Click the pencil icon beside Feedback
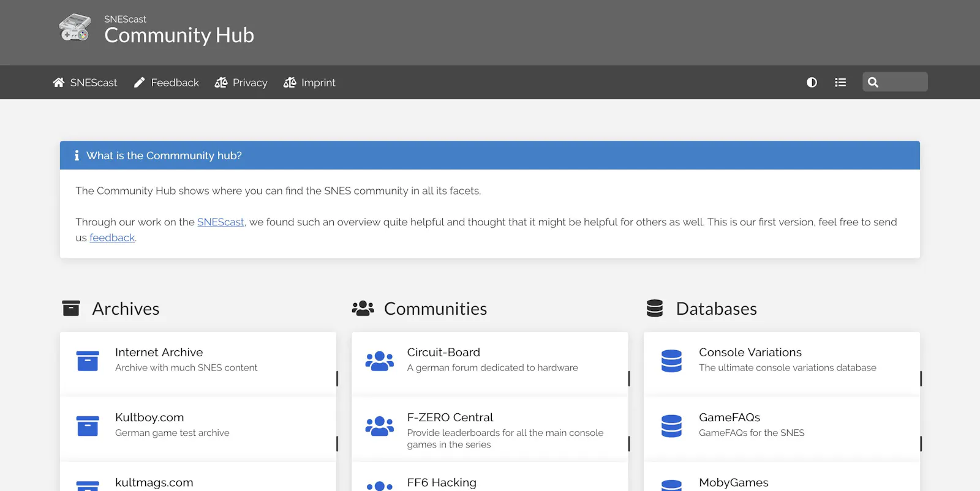The image size is (980, 491). point(140,82)
